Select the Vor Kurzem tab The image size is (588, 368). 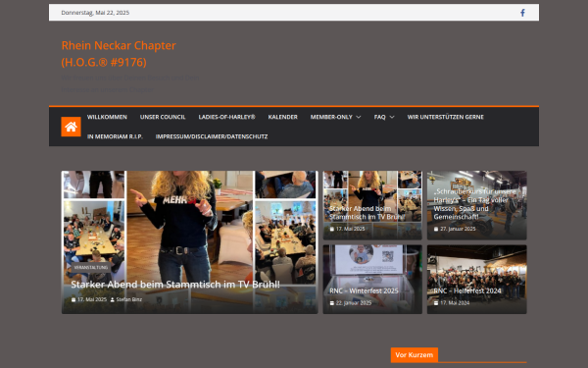tap(414, 355)
